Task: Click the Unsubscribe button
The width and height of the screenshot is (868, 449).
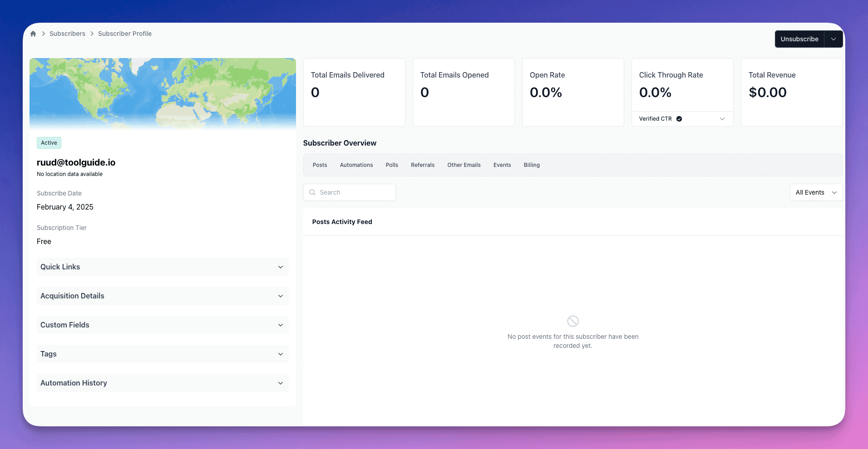Action: pyautogui.click(x=799, y=39)
